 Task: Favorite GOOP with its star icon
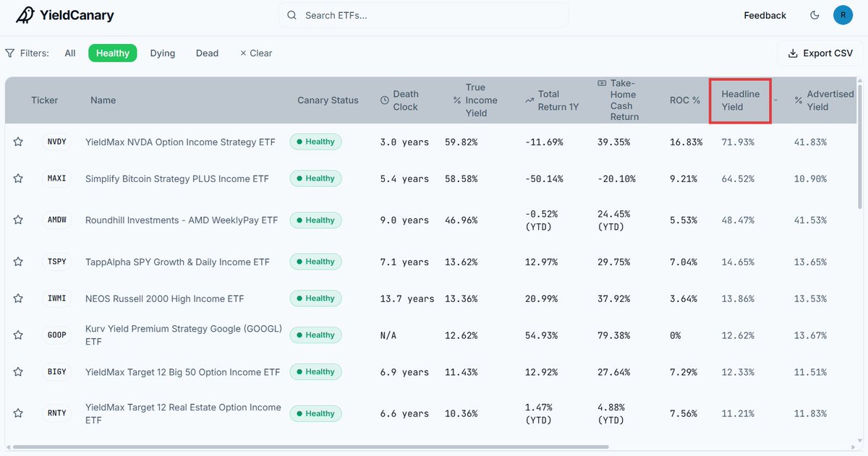(x=18, y=335)
